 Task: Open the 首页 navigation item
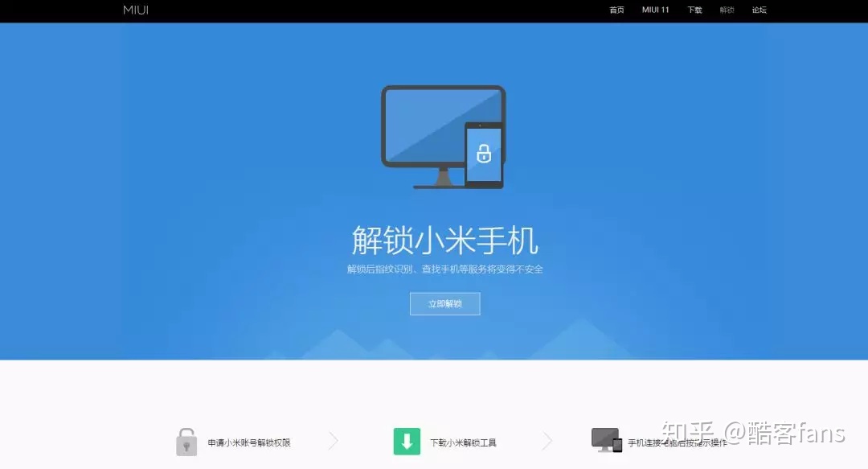pyautogui.click(x=616, y=10)
